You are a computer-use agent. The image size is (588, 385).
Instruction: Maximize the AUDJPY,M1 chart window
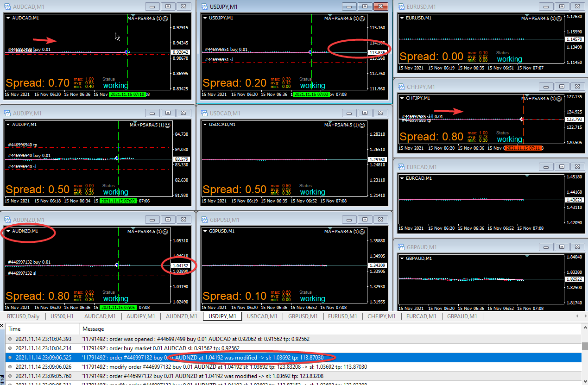(168, 113)
